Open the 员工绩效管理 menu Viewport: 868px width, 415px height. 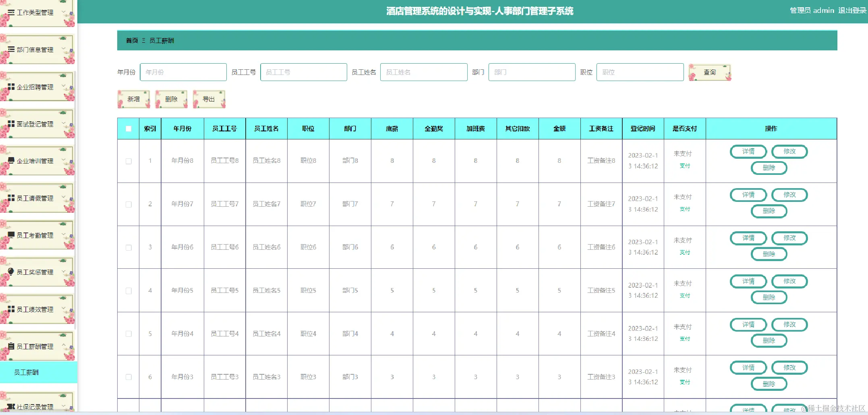point(35,309)
